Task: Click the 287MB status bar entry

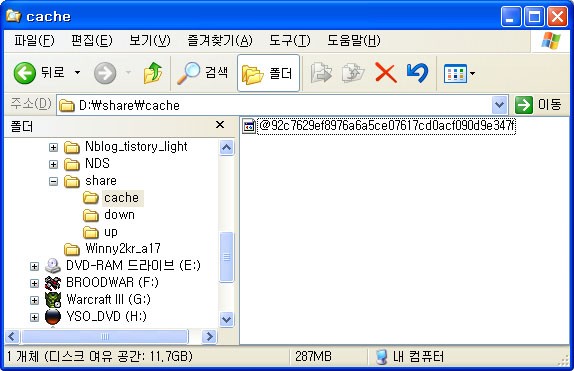Action: [x=313, y=356]
